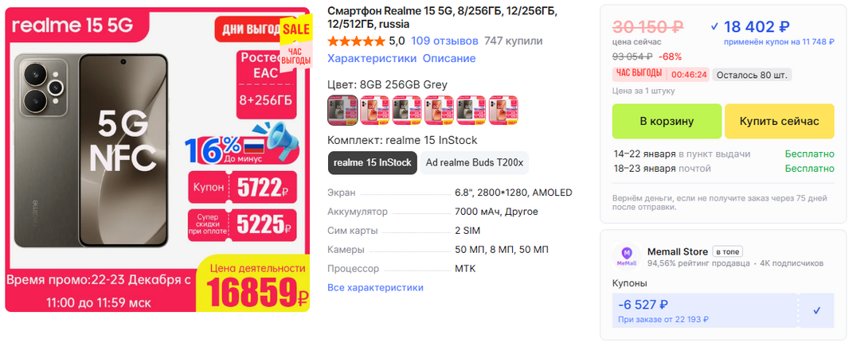
Task: Add the phone with 'В корзину' button
Action: (667, 121)
